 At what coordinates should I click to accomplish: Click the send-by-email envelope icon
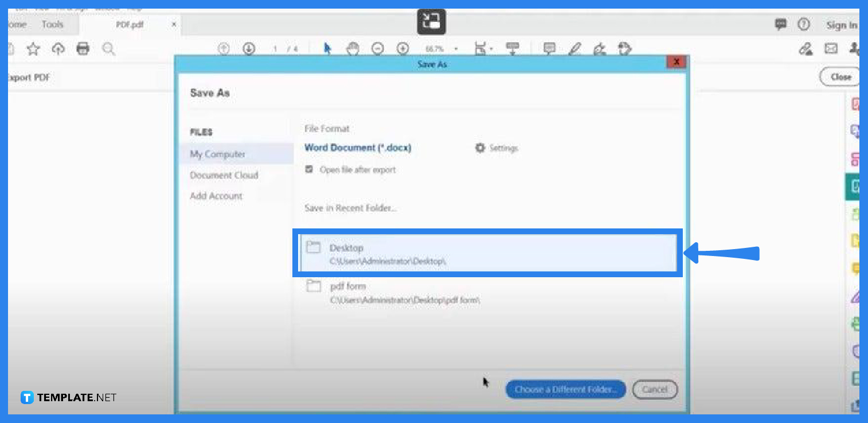[x=831, y=49]
